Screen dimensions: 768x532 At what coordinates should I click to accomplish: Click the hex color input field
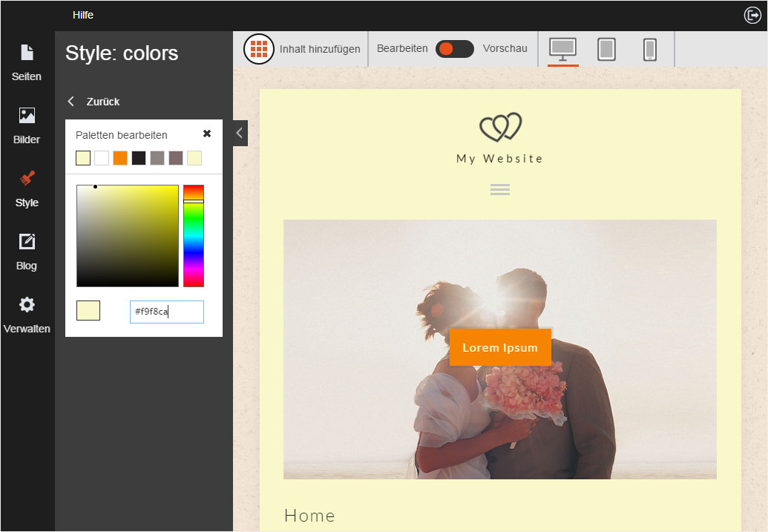(166, 312)
